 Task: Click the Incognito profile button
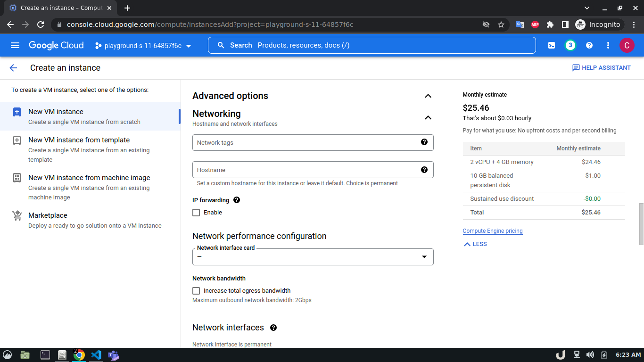point(599,25)
